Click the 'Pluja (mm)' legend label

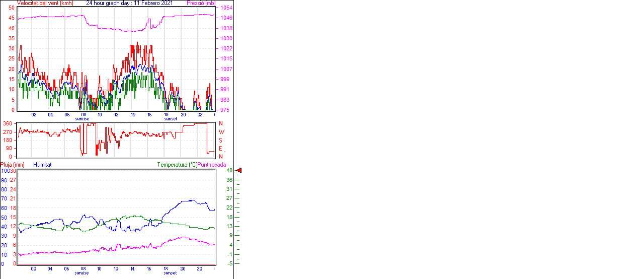click(13, 165)
